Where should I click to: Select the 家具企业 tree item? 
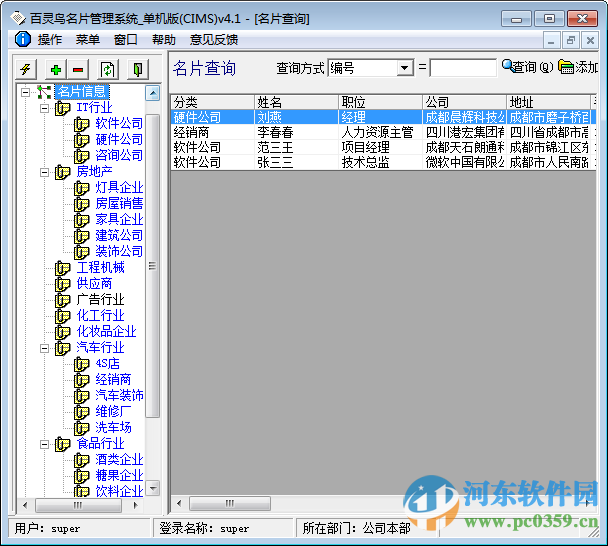(x=119, y=220)
